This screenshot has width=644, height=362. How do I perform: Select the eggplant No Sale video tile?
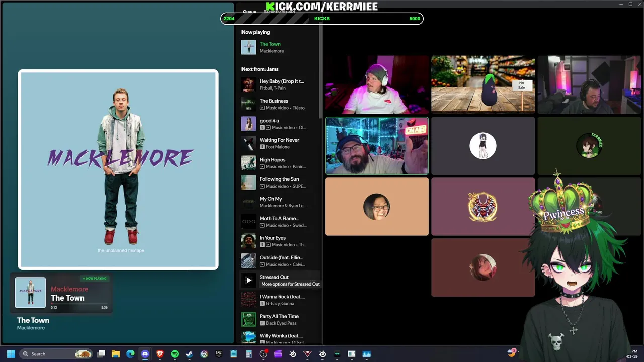[483, 84]
